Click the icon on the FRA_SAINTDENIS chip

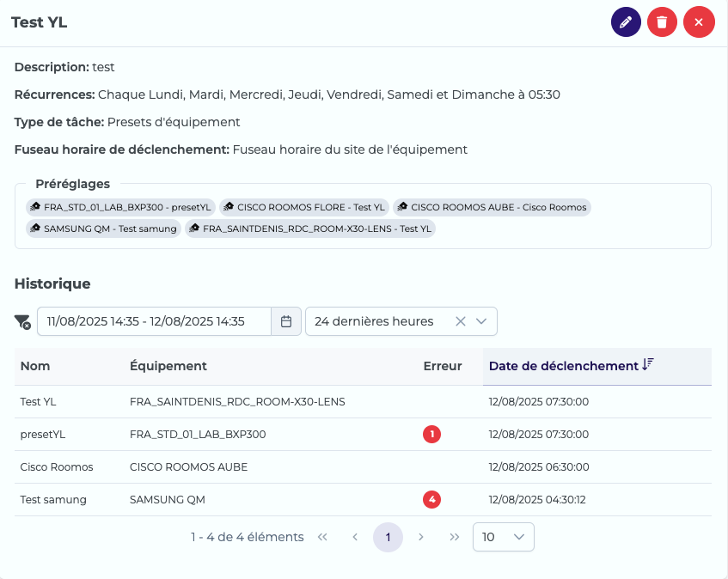pyautogui.click(x=194, y=229)
